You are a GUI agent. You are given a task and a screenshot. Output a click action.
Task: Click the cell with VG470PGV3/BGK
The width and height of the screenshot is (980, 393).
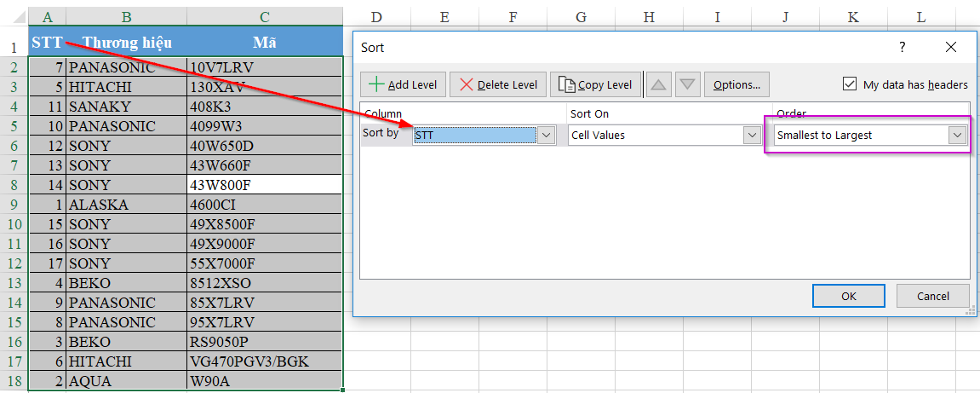tap(265, 361)
